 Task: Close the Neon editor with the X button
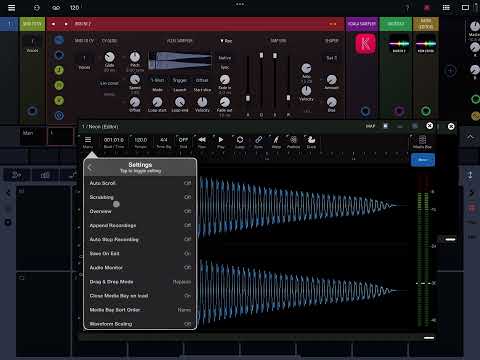430,126
